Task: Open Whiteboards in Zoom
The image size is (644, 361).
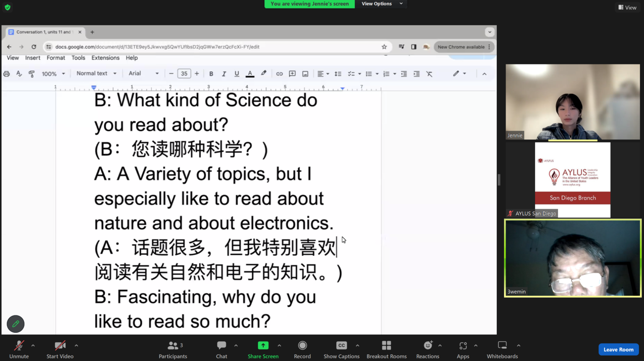Action: coord(502,350)
